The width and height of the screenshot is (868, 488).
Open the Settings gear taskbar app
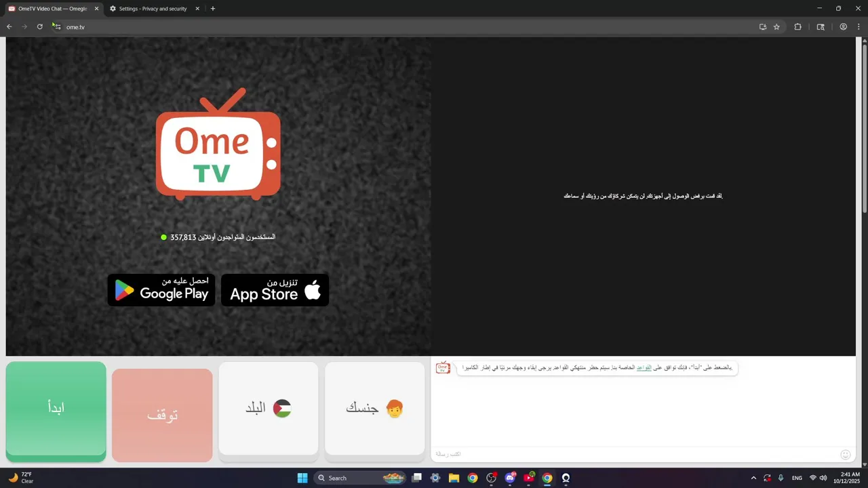coord(435,478)
